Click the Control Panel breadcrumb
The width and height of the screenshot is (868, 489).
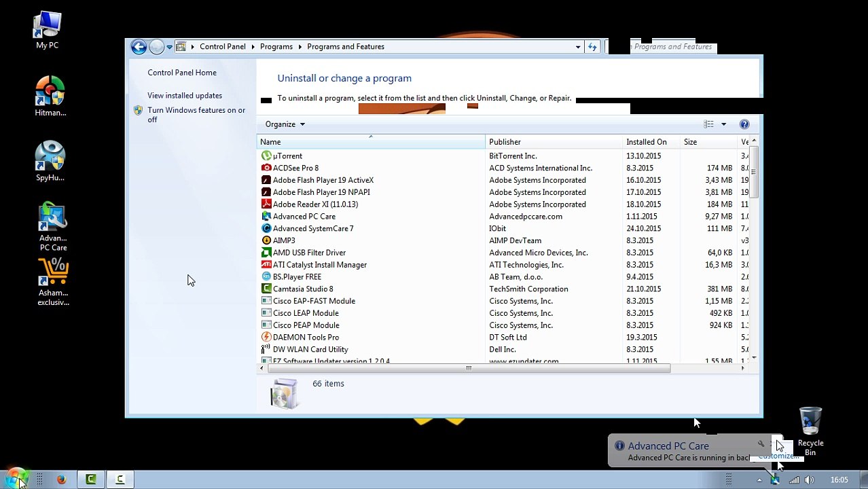coord(223,47)
